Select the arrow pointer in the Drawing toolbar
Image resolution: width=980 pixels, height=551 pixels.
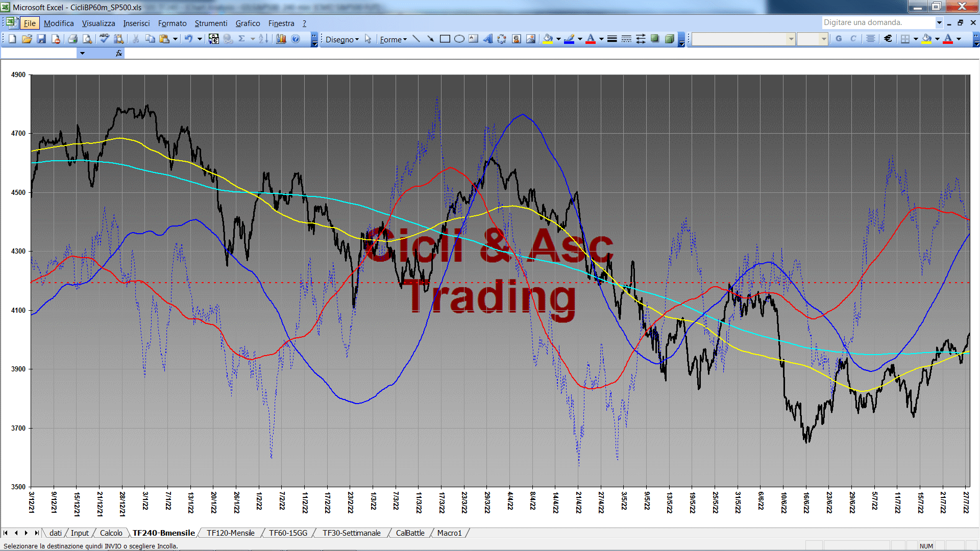(368, 39)
